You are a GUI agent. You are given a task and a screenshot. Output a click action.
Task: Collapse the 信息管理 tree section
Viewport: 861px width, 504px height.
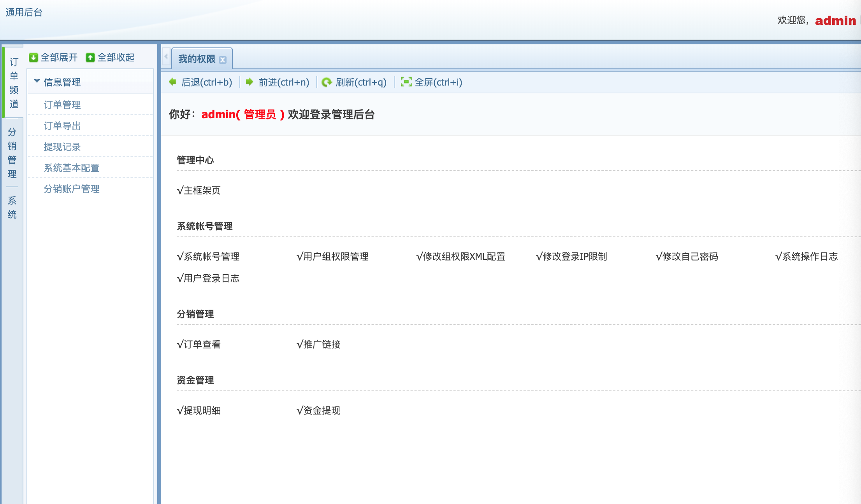(37, 81)
